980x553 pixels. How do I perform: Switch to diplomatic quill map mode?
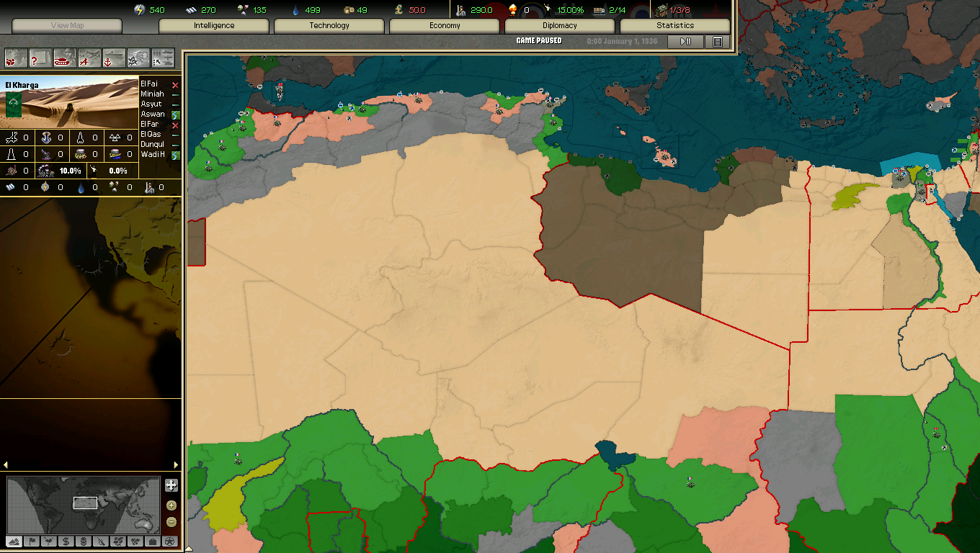pos(101,541)
